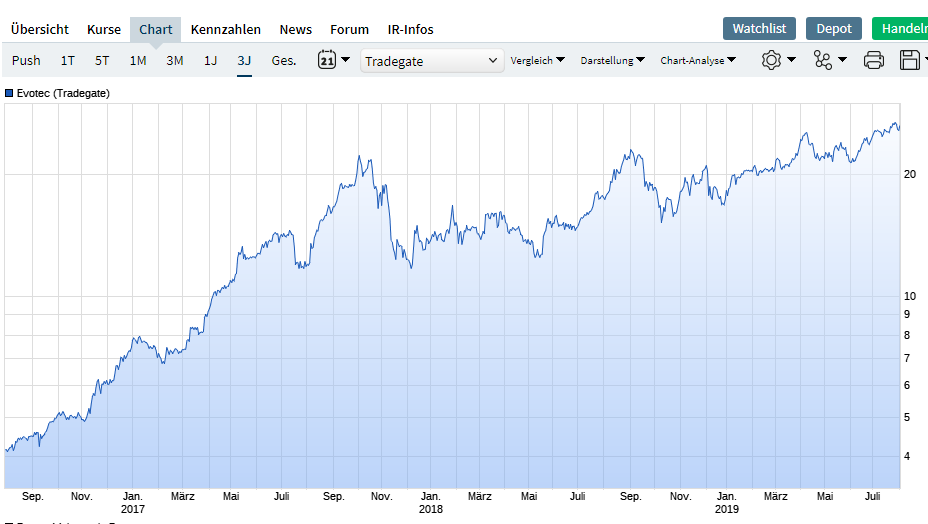Click the Jan. 2017 axis label

click(133, 503)
